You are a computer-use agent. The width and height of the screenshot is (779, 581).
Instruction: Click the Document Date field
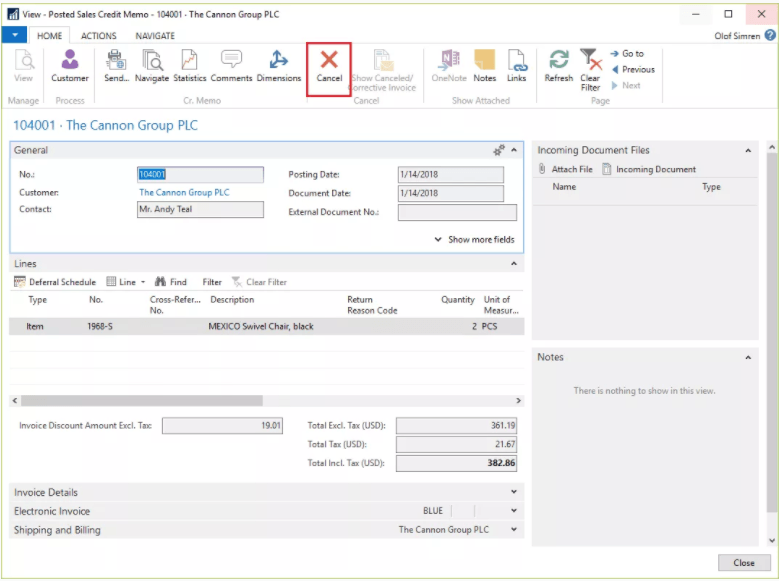pos(451,193)
